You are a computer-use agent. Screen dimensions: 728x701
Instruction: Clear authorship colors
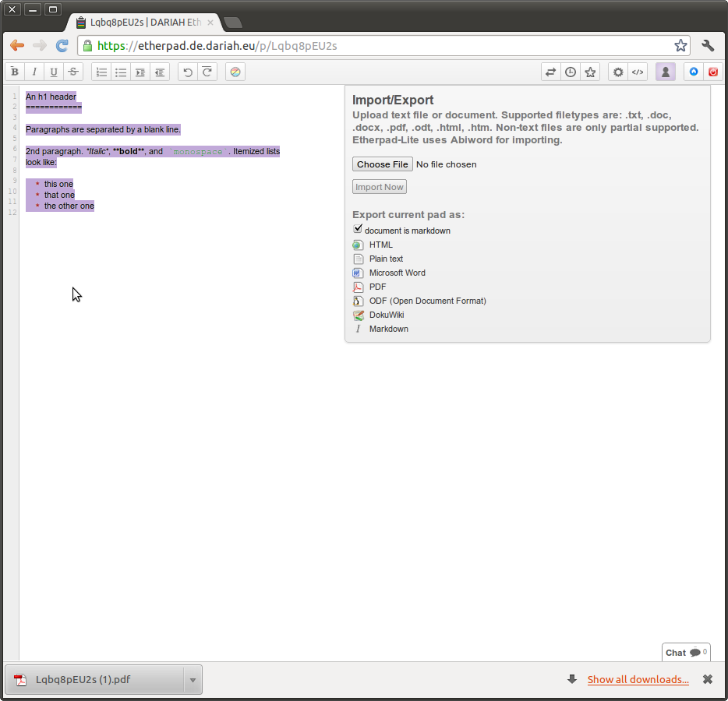pos(235,72)
